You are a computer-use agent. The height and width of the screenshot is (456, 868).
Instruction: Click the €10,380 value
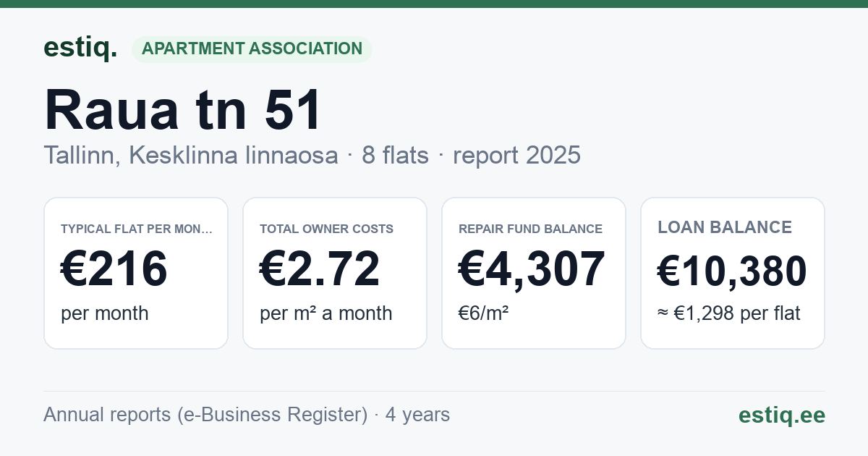coord(732,272)
